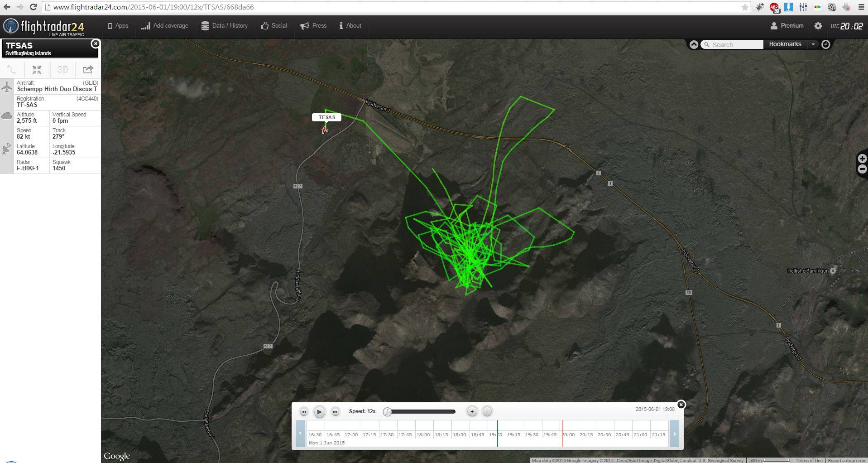Click the flightradar24 logo
The height and width of the screenshot is (463, 868).
(43, 27)
